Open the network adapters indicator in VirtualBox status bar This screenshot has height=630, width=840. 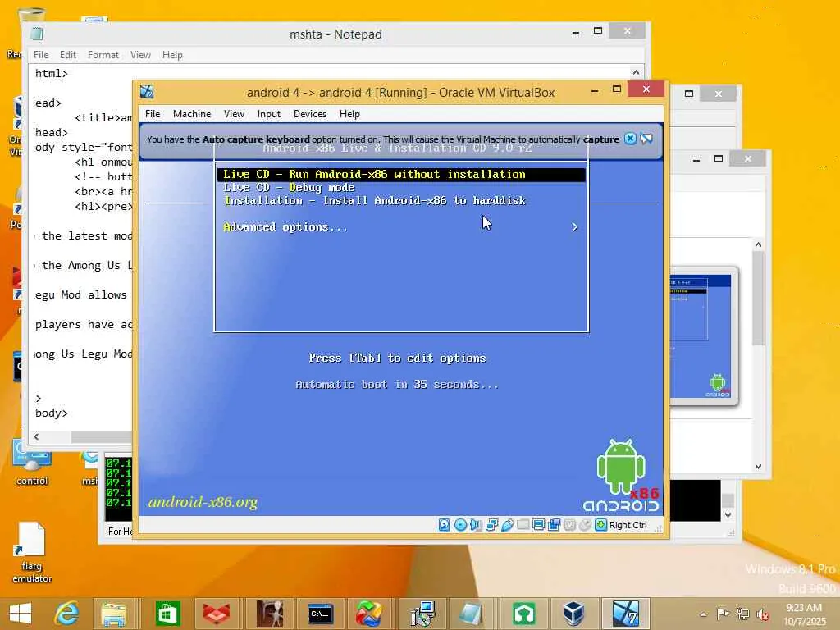pos(491,525)
